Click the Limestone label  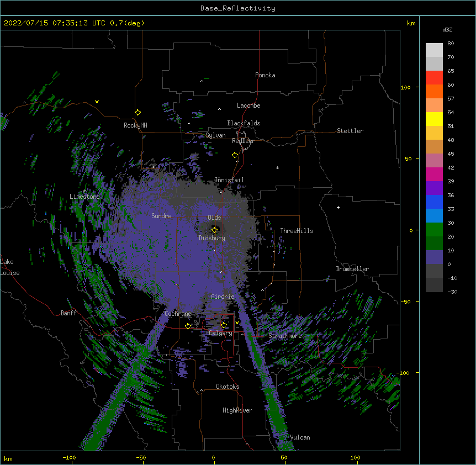click(84, 197)
